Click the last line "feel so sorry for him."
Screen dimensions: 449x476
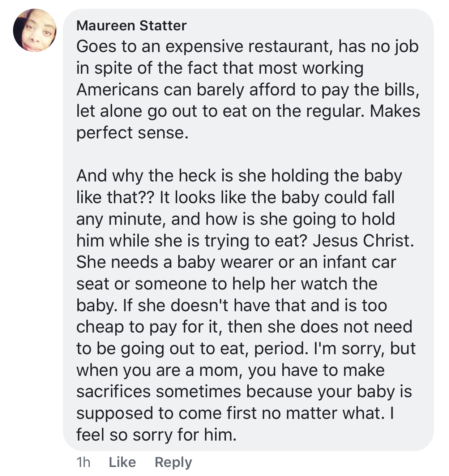156,434
